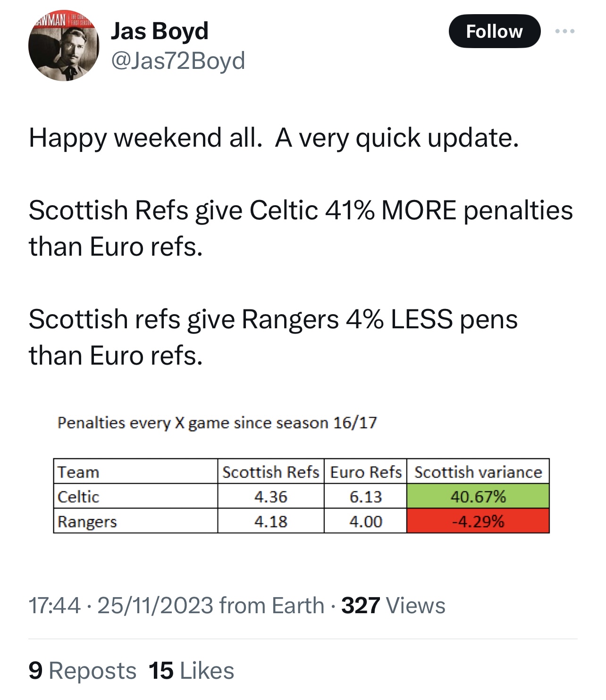Select the Rangers row in the table
This screenshot has height=700, width=606.
[x=301, y=521]
